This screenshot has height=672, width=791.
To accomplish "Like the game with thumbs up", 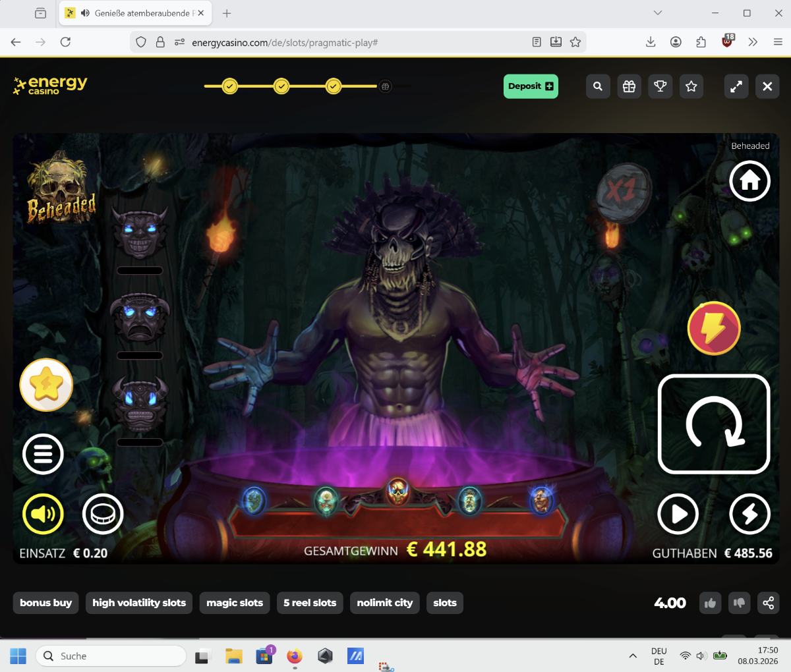I will 710,603.
